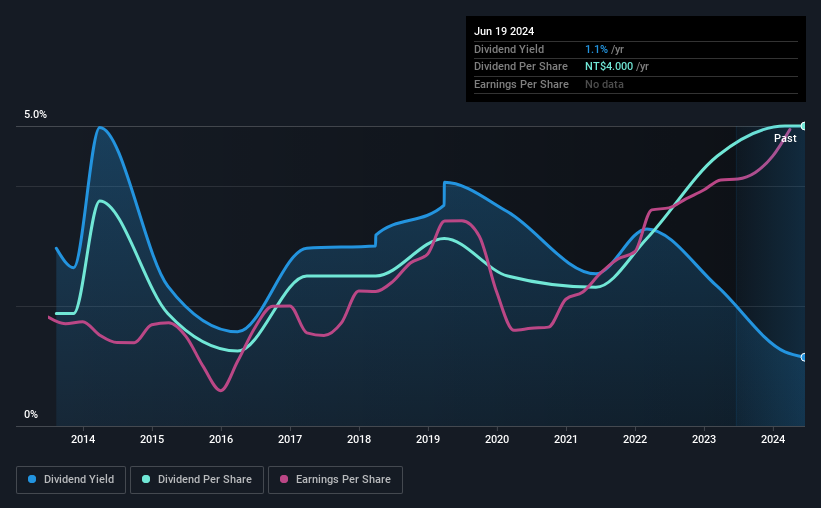Image resolution: width=821 pixels, height=508 pixels.
Task: Click the Dividend Yield row label in tooltip
Action: tap(509, 49)
